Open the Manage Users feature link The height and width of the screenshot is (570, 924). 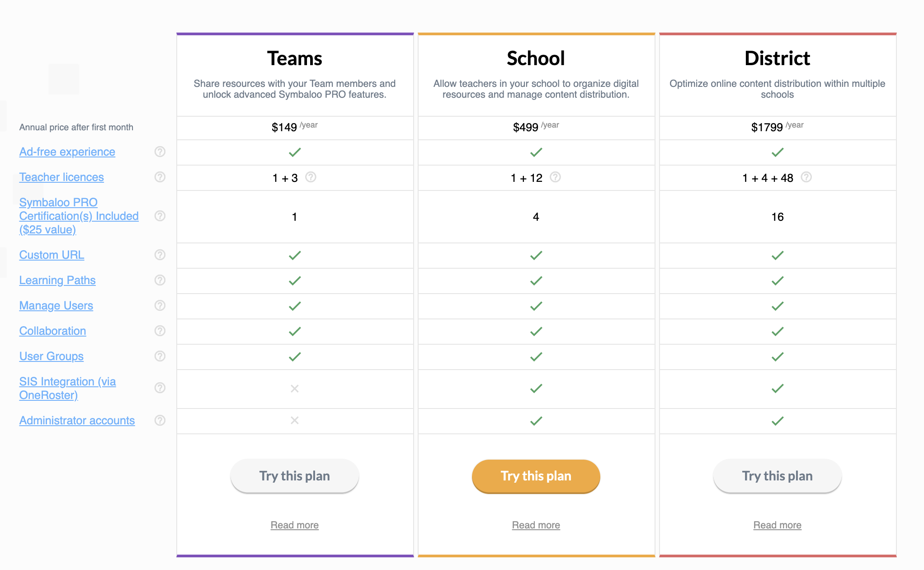[x=56, y=306]
